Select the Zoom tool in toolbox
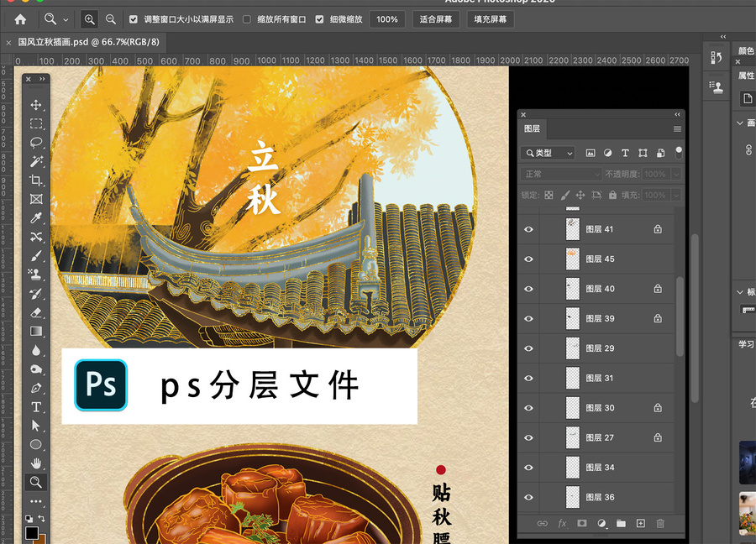Screen dimensions: 756x544 coord(36,483)
